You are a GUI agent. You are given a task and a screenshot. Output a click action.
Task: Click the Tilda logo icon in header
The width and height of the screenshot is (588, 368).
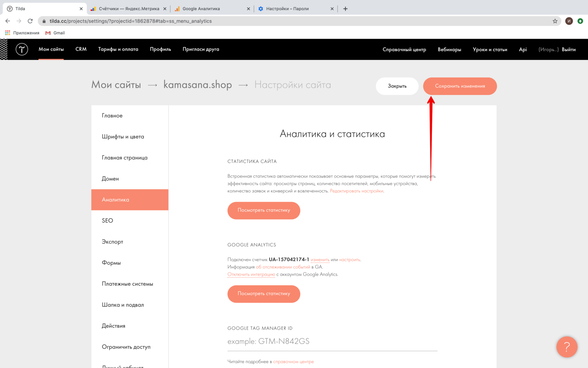(x=22, y=49)
